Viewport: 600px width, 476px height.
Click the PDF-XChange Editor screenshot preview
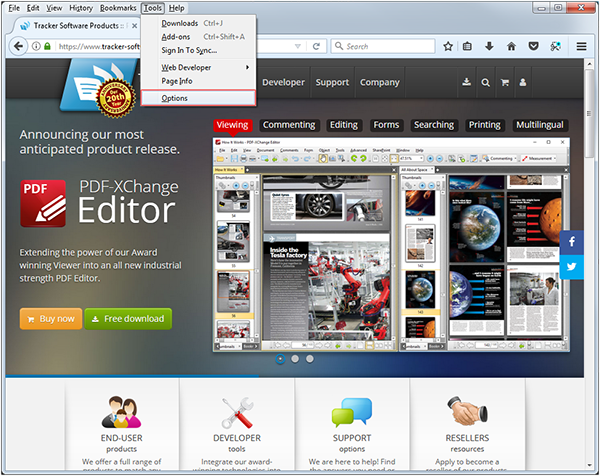(x=391, y=245)
